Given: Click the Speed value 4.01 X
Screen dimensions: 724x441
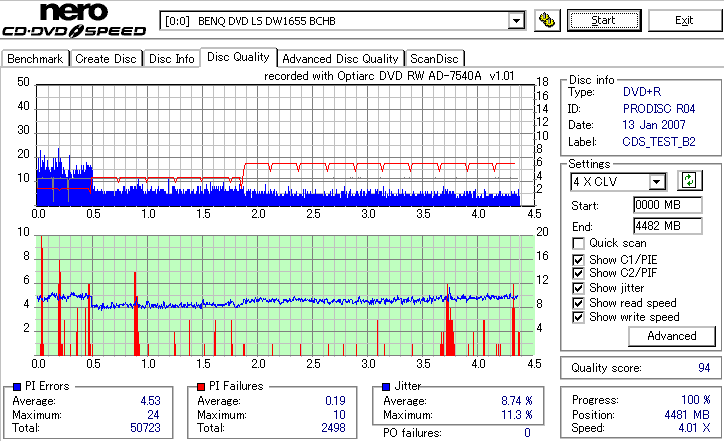Looking at the screenshot, I should click(x=694, y=428).
